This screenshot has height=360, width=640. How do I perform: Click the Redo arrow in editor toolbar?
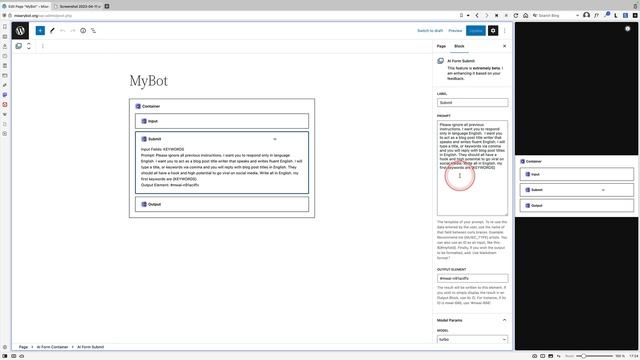[x=73, y=31]
